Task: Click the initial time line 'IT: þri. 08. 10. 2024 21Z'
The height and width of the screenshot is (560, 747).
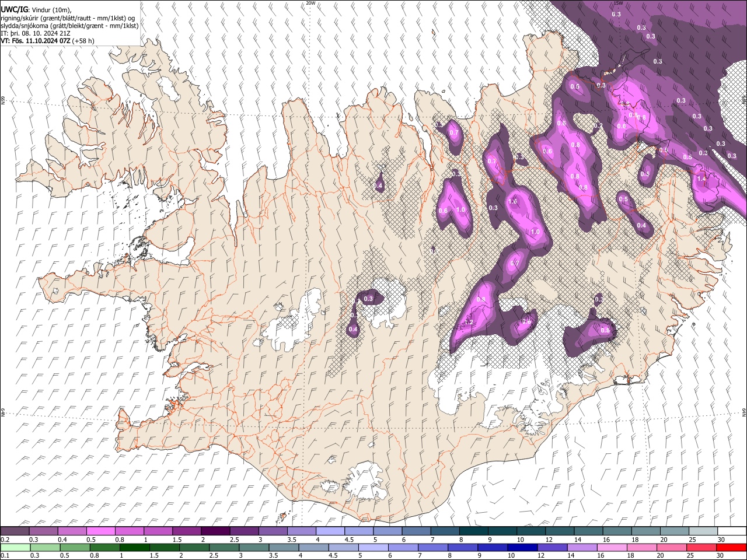Action: (36, 33)
